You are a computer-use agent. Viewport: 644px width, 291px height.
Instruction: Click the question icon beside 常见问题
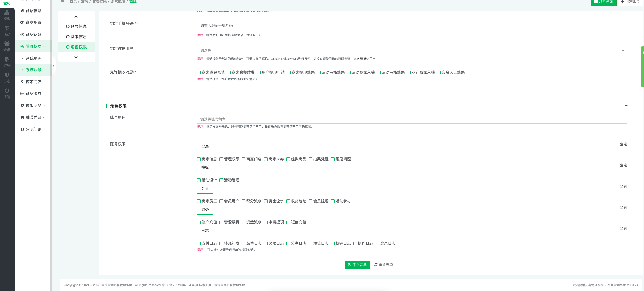point(22,130)
